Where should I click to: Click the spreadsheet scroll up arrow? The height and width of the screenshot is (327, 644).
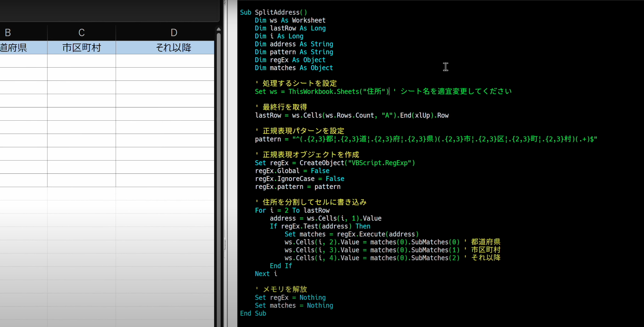[x=218, y=29]
